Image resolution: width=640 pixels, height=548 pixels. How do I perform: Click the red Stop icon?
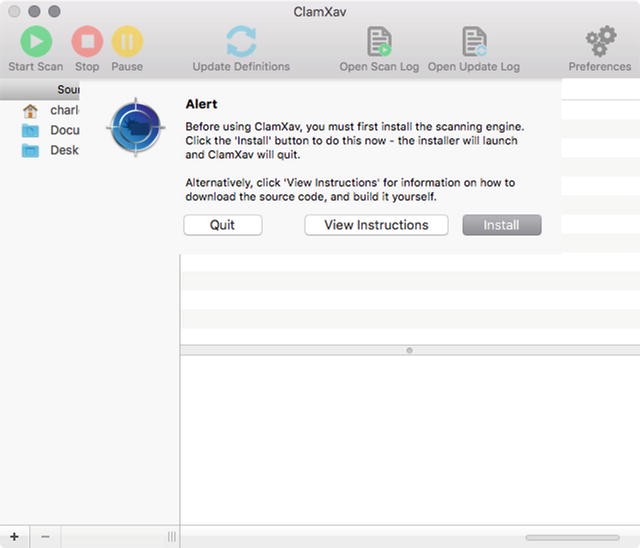[x=87, y=41]
